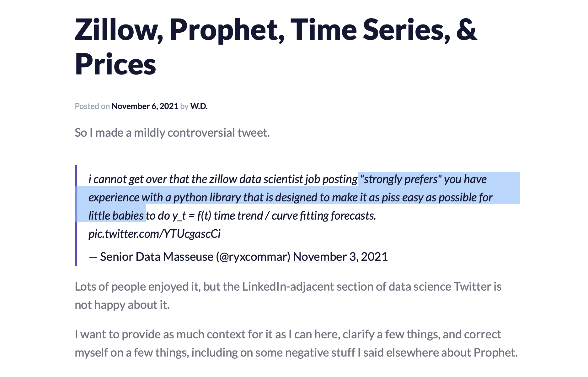
Task: Click the word "Prices" in the title
Action: tap(115, 64)
